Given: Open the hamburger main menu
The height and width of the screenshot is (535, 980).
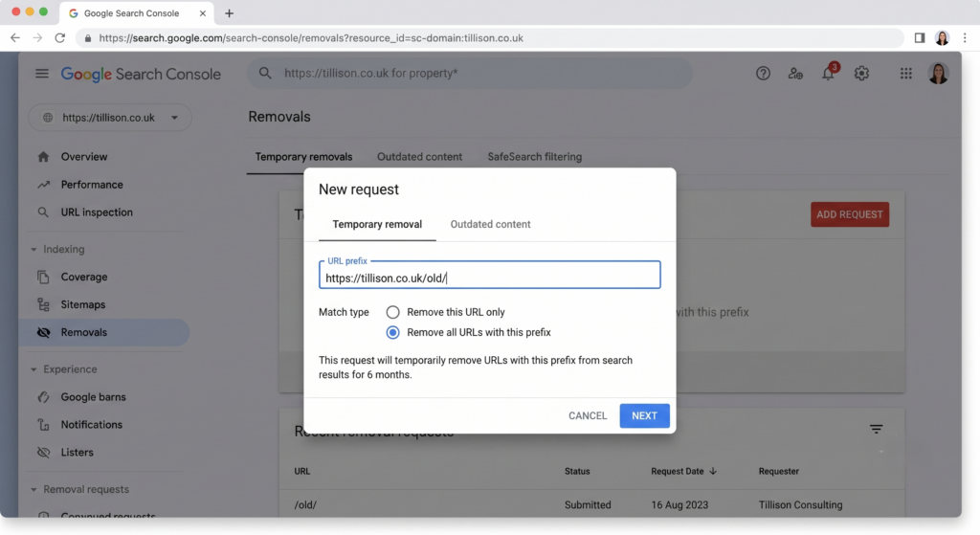Looking at the screenshot, I should tap(42, 74).
